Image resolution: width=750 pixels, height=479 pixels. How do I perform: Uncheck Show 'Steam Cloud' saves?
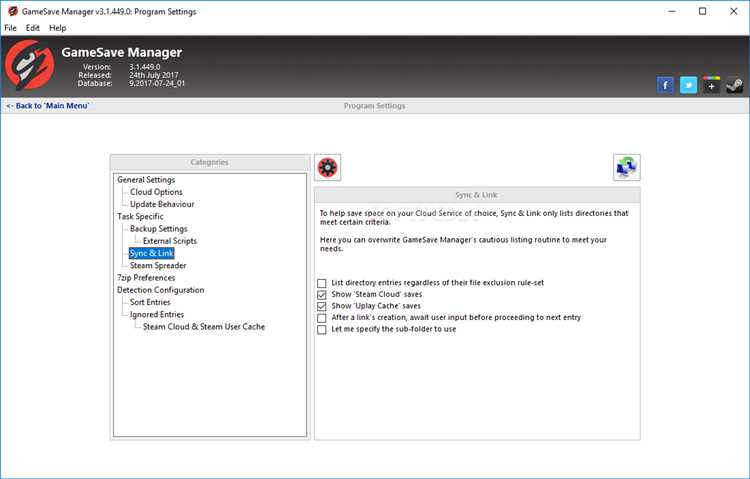click(322, 294)
